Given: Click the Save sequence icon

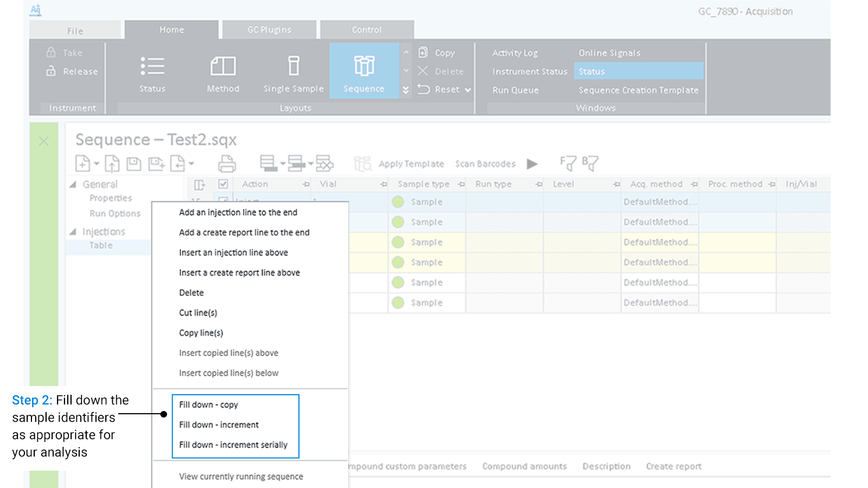Looking at the screenshot, I should (x=133, y=163).
